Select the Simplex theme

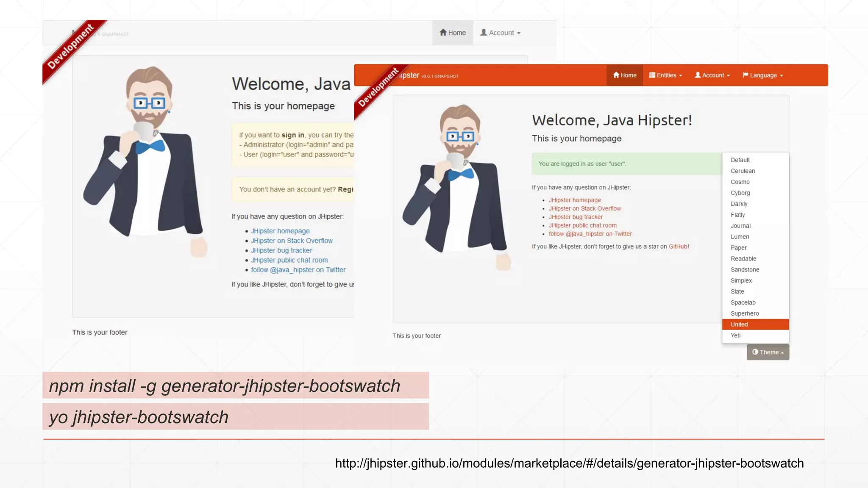pos(755,280)
